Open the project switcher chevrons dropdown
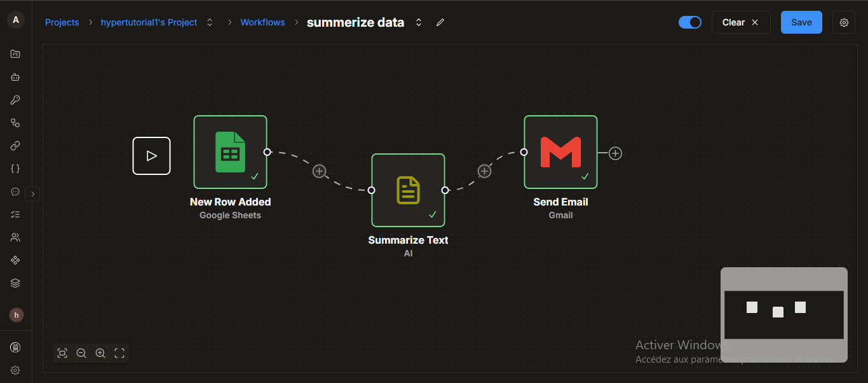 click(x=210, y=22)
